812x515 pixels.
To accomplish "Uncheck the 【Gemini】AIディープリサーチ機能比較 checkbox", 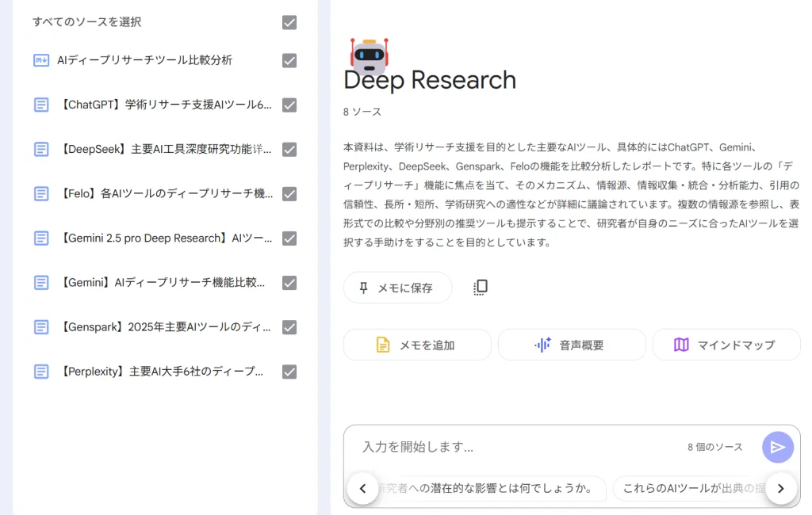I will tap(289, 283).
